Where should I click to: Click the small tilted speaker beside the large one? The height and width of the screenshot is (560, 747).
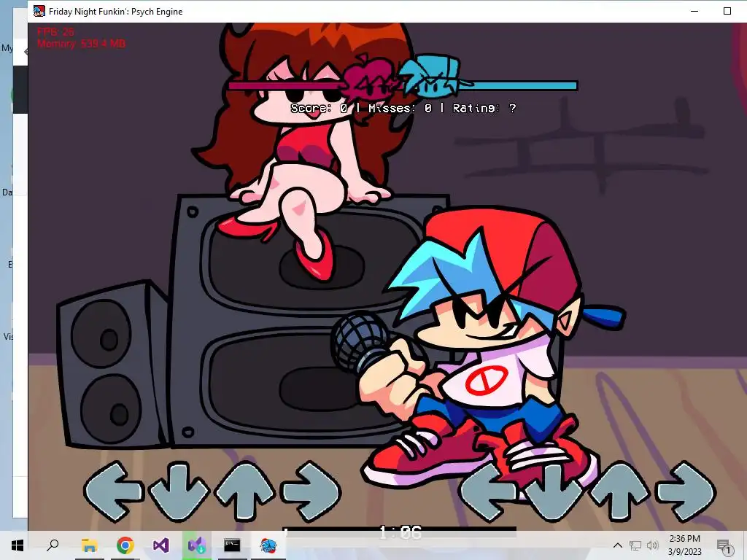[x=112, y=365]
